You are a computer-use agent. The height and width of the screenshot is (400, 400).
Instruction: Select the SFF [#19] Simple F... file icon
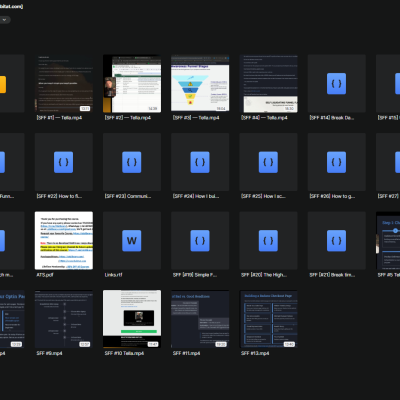(200, 241)
